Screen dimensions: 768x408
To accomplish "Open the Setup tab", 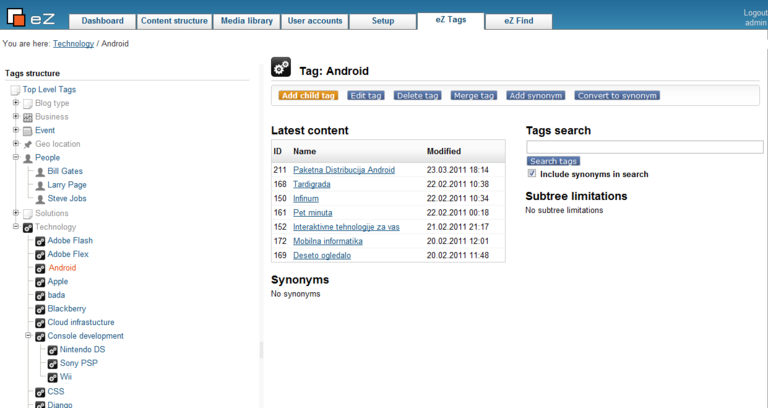I will pyautogui.click(x=383, y=21).
